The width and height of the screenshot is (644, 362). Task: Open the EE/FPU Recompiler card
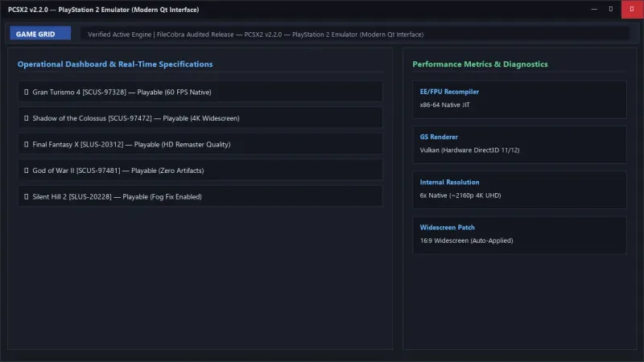[519, 99]
